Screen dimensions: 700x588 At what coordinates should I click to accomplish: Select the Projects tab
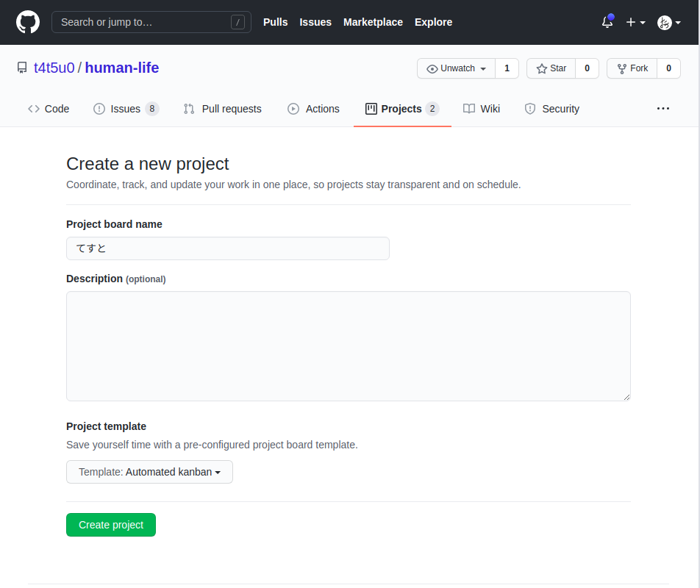[x=402, y=109]
